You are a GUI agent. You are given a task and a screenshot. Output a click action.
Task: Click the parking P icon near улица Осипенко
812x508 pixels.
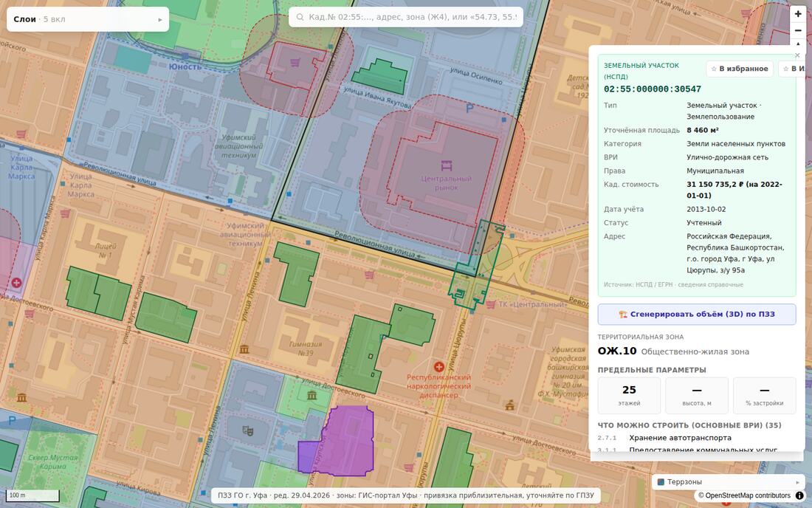click(x=469, y=109)
